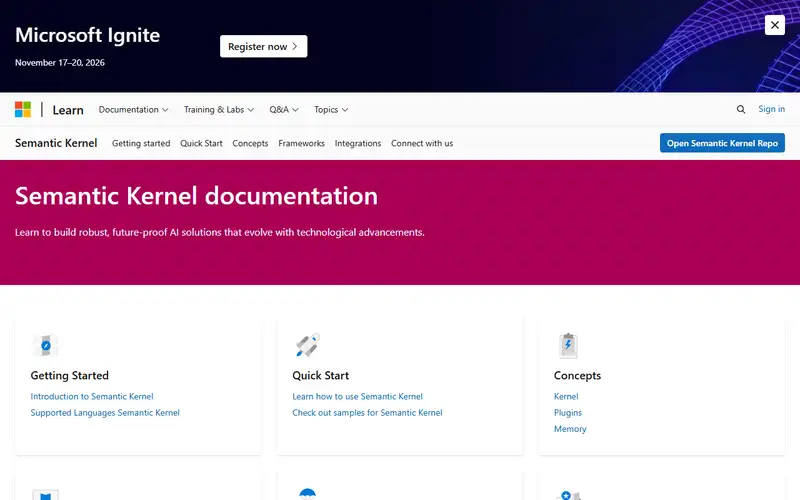
Task: Open Learn how to use Semantic Kernel
Action: coord(357,396)
